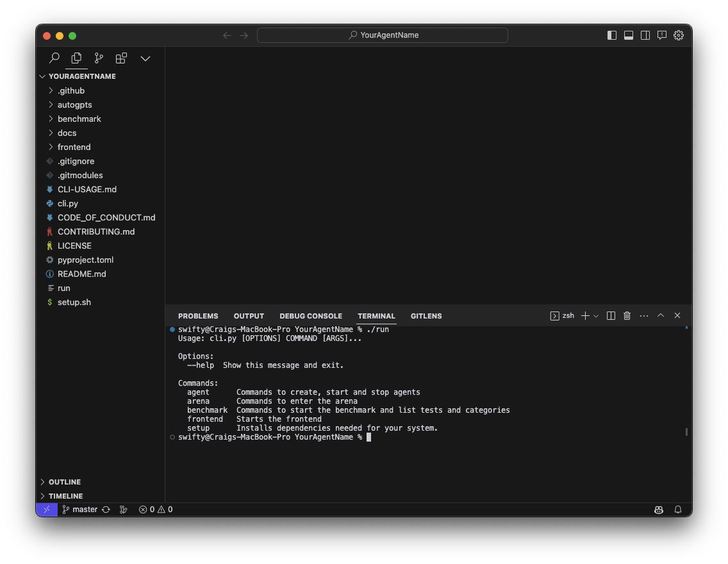Open the Search view in the activity bar
The image size is (728, 564).
pos(54,58)
